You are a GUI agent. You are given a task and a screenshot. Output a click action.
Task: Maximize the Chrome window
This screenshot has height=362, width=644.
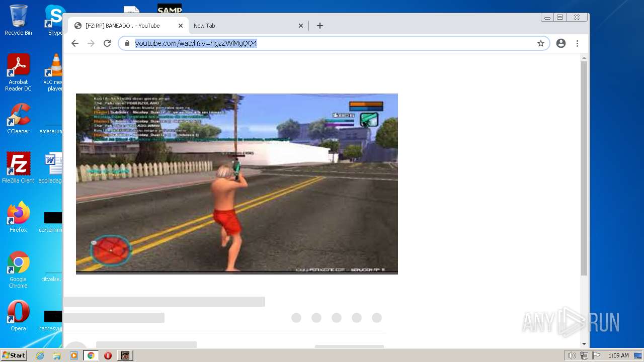coord(560,18)
